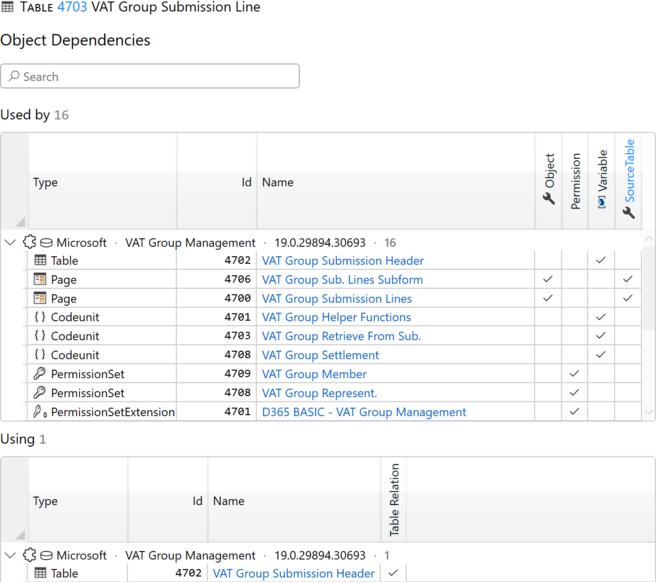Click the Variable column header icon
Image resolution: width=656 pixels, height=582 pixels.
click(602, 203)
